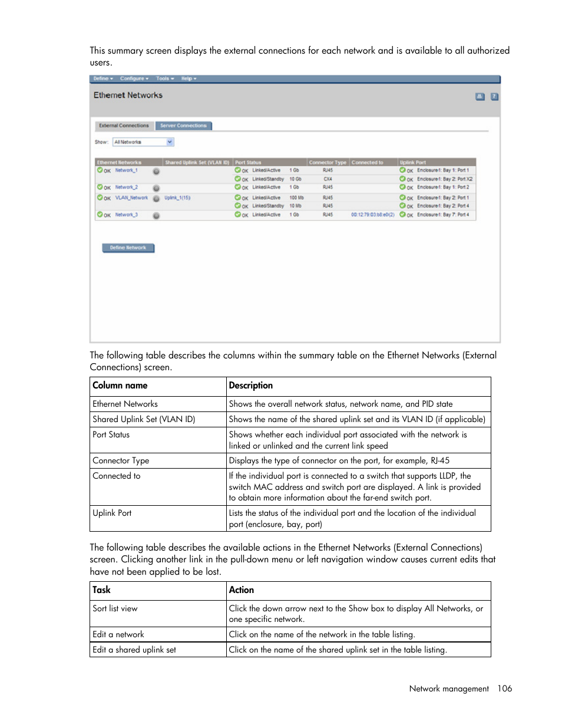Expand the Show All Networks dropdown
This screenshot has width=562, height=728.
tap(170, 142)
